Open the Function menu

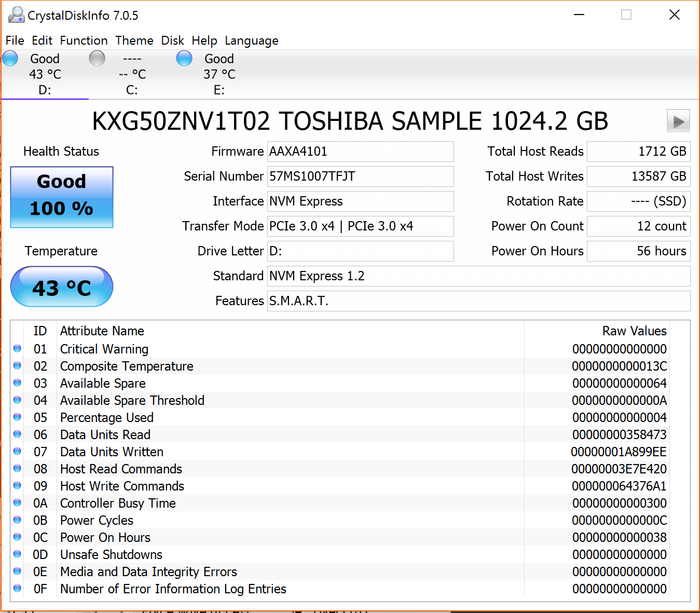tap(84, 40)
